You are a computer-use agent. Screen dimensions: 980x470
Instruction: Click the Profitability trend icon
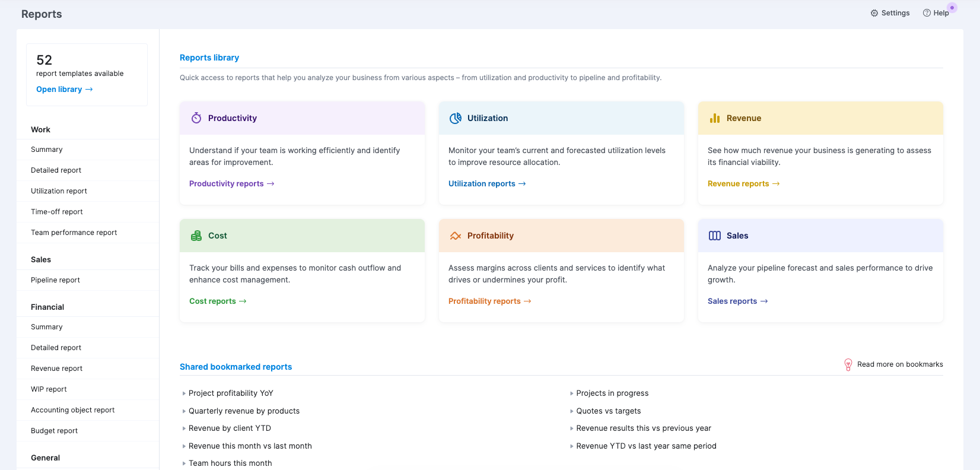456,236
